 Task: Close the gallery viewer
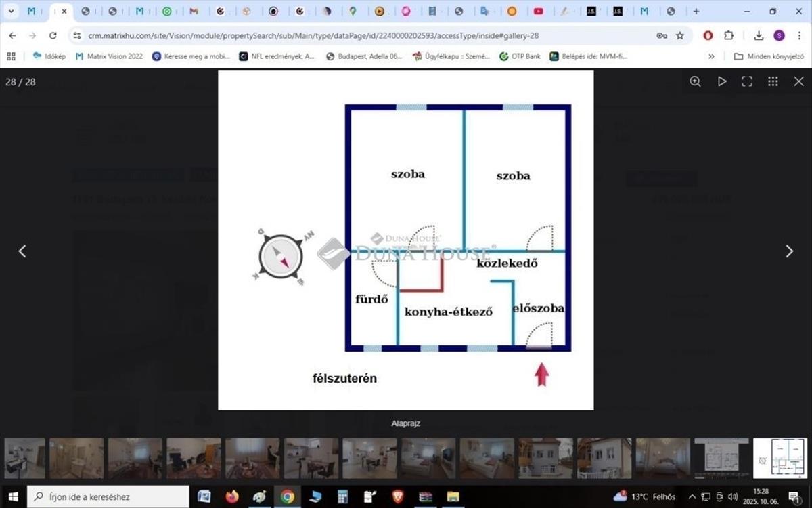coord(798,81)
